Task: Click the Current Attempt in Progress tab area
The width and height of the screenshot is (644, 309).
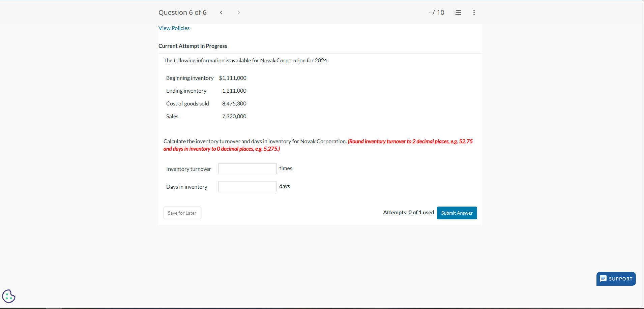Action: coord(193,46)
